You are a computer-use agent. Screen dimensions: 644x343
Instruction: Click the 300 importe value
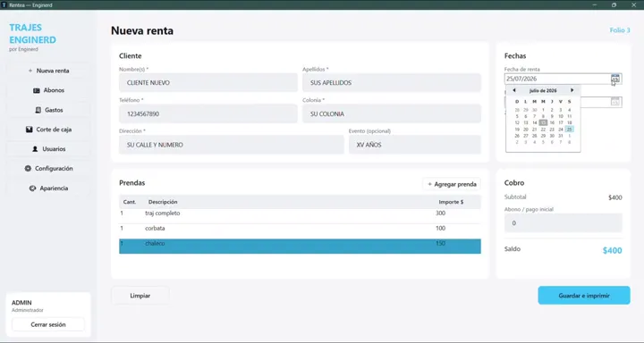pos(440,213)
